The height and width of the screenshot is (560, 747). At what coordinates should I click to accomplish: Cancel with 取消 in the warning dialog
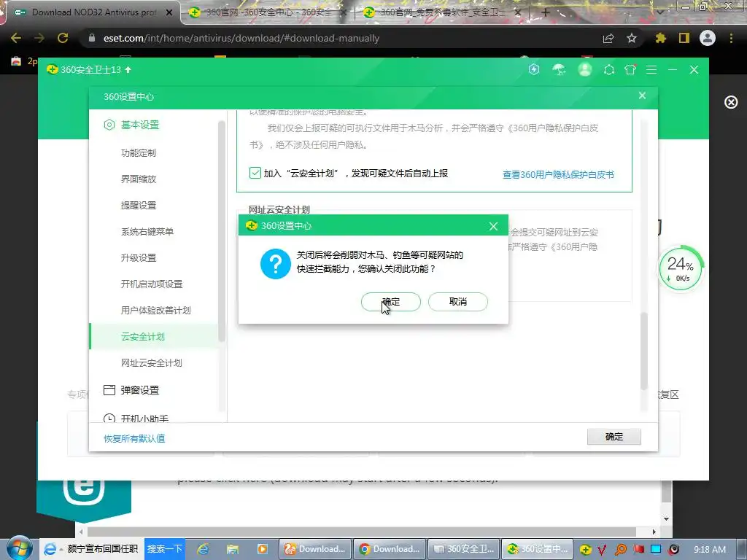pyautogui.click(x=458, y=301)
